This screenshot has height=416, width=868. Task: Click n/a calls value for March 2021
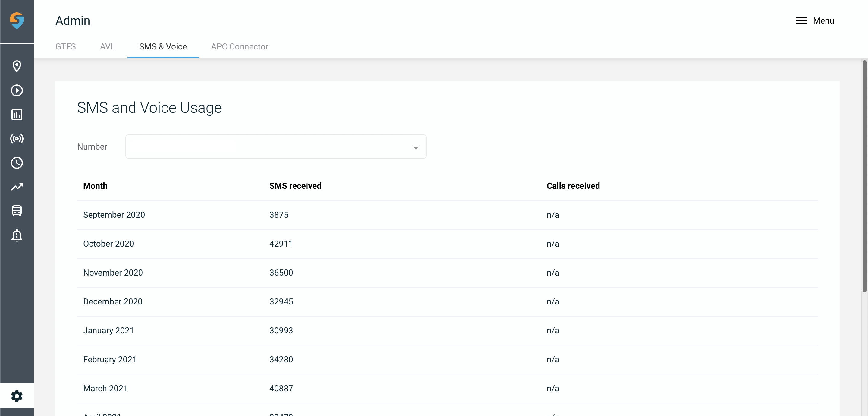click(553, 388)
